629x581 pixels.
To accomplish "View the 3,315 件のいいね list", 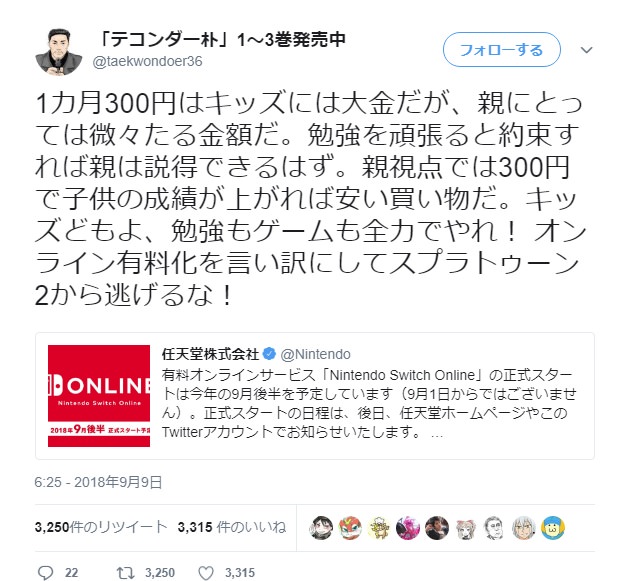I will pos(232,527).
